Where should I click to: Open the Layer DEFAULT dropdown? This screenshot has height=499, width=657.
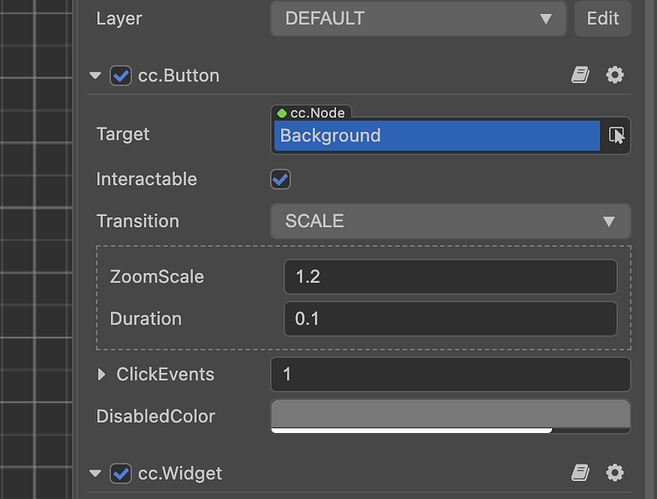[418, 18]
